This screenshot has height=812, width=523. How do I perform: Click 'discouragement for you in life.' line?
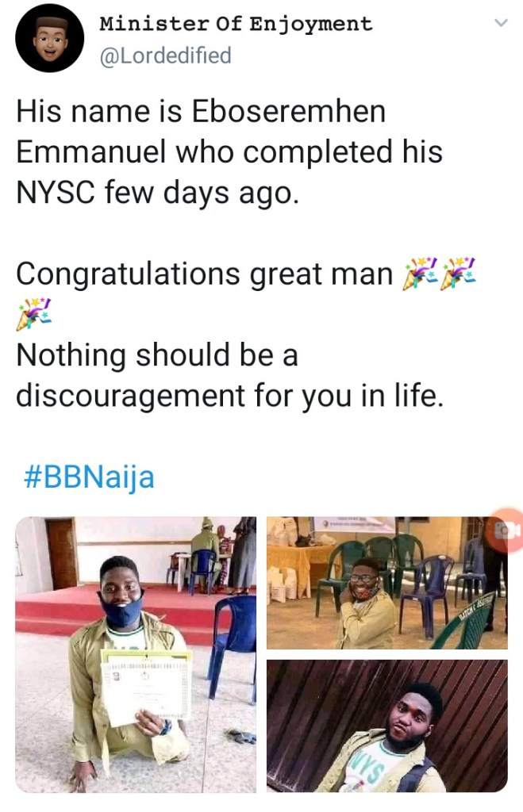point(229,394)
